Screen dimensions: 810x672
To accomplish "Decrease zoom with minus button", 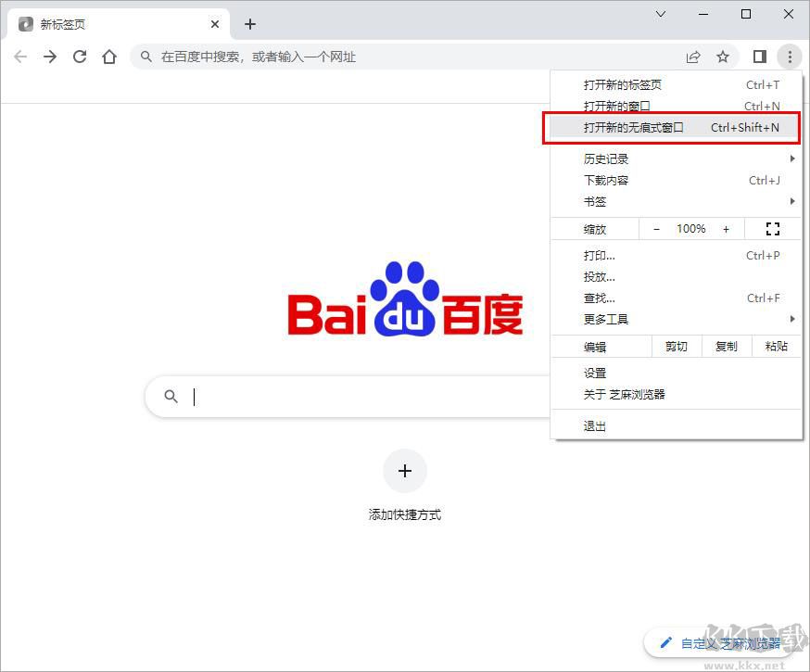I will point(656,229).
